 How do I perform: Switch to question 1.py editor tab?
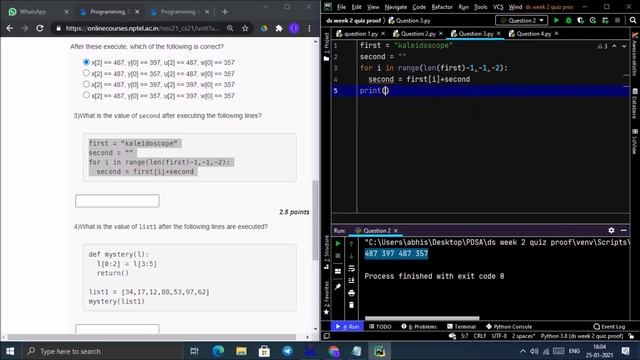point(360,33)
